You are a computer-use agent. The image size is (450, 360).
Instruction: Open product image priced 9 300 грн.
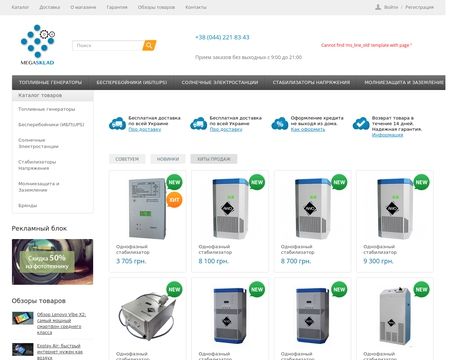395,209
